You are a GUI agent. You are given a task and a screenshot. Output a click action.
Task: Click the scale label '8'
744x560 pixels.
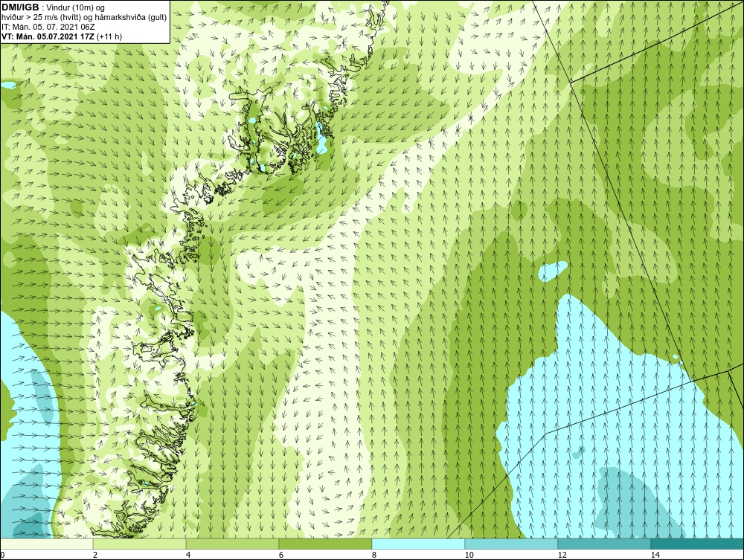pos(374,556)
